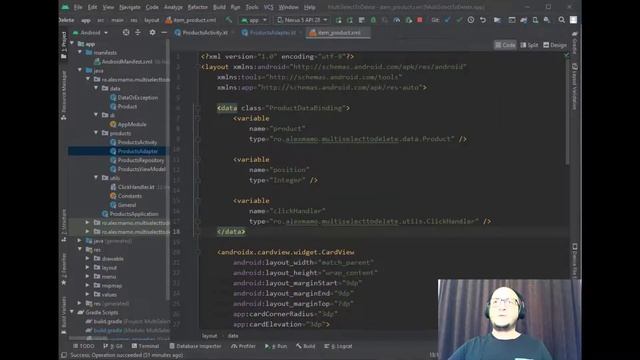Open the Terminal tool window

[145, 346]
